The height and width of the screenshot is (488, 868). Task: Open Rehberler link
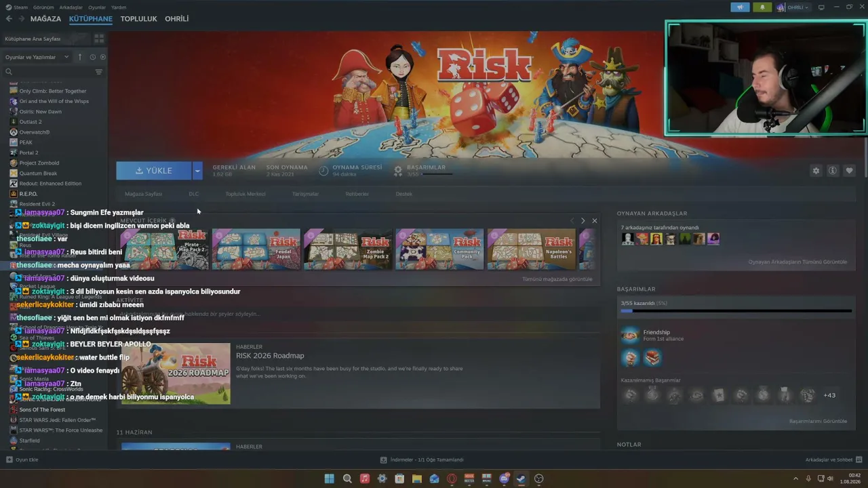(357, 194)
